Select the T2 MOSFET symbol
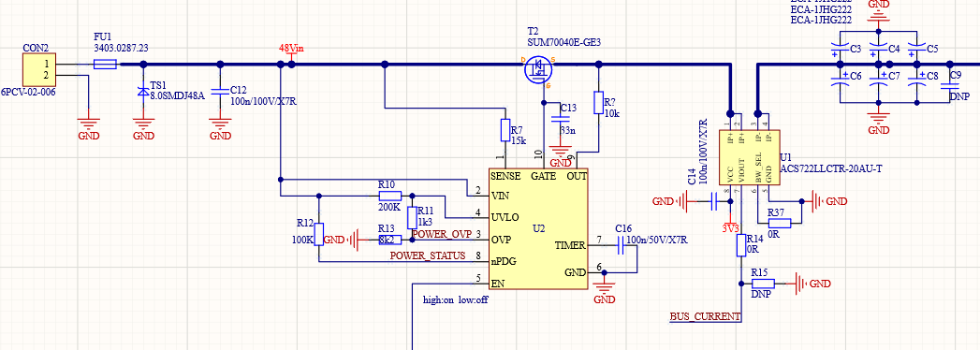 (x=538, y=68)
